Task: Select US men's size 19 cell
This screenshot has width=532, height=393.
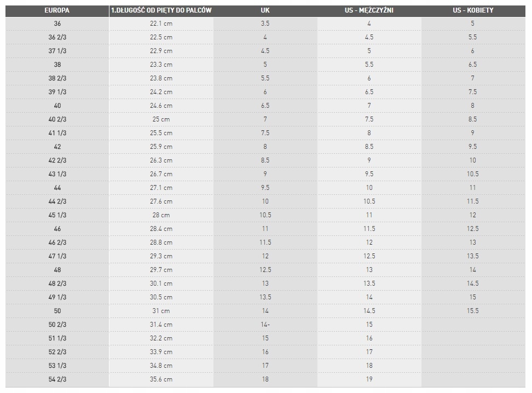Action: point(369,379)
